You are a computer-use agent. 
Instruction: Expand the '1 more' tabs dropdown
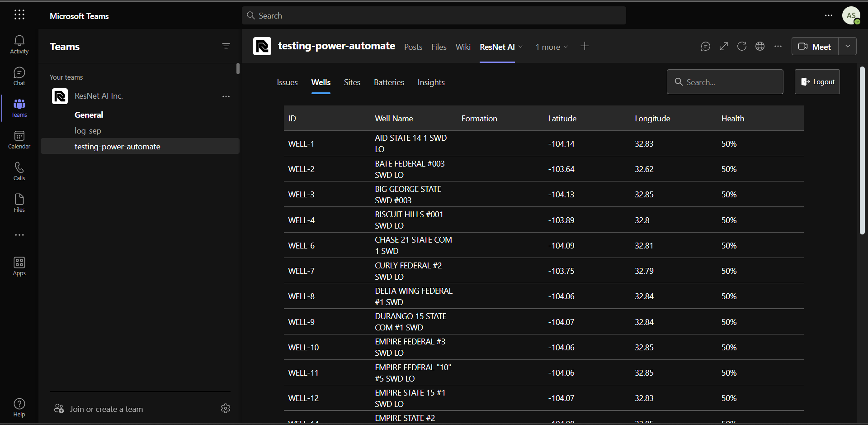tap(552, 47)
